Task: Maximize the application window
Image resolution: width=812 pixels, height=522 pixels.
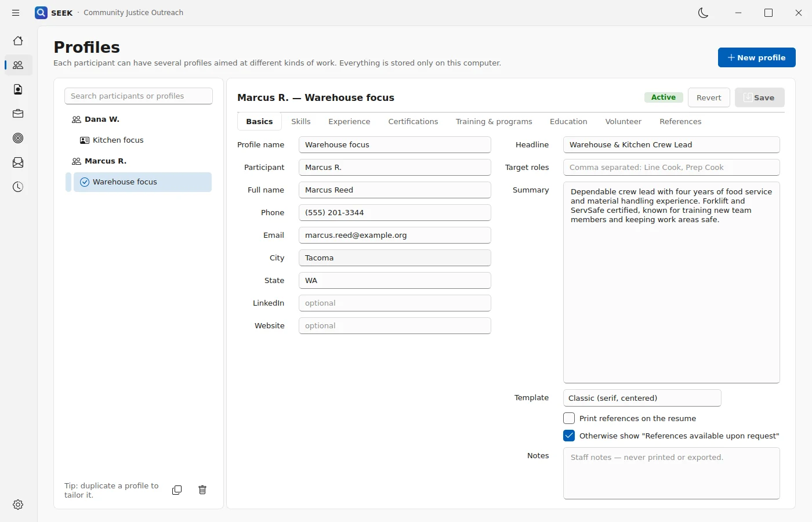Action: click(768, 13)
